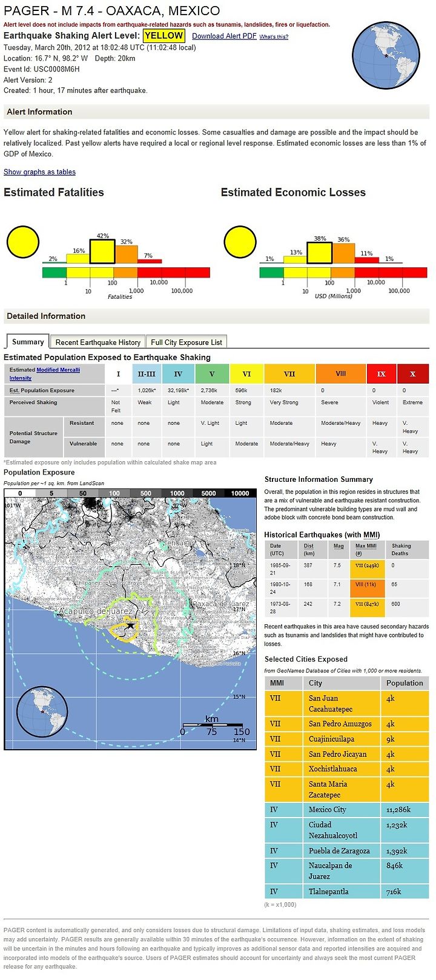The height and width of the screenshot is (980, 436).
Task: Click the 1000 population density legend box
Action: pos(177,493)
